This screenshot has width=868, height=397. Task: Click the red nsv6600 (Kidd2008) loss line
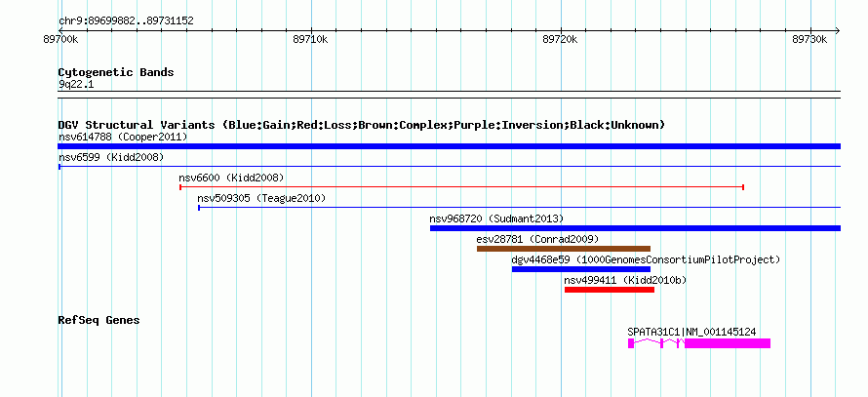point(461,187)
